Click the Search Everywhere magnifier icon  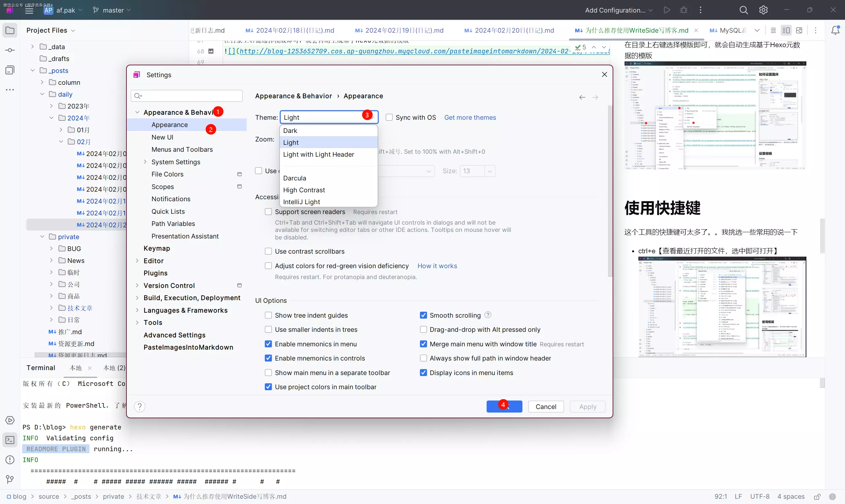click(x=743, y=10)
